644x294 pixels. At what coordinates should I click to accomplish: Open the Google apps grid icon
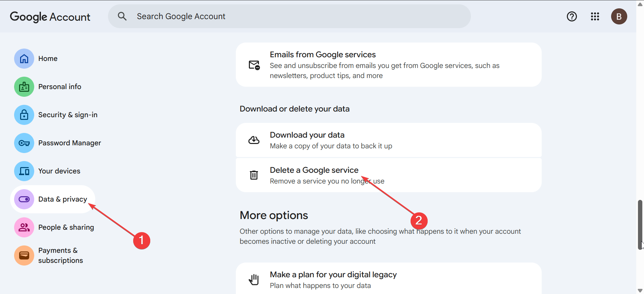[x=595, y=16]
